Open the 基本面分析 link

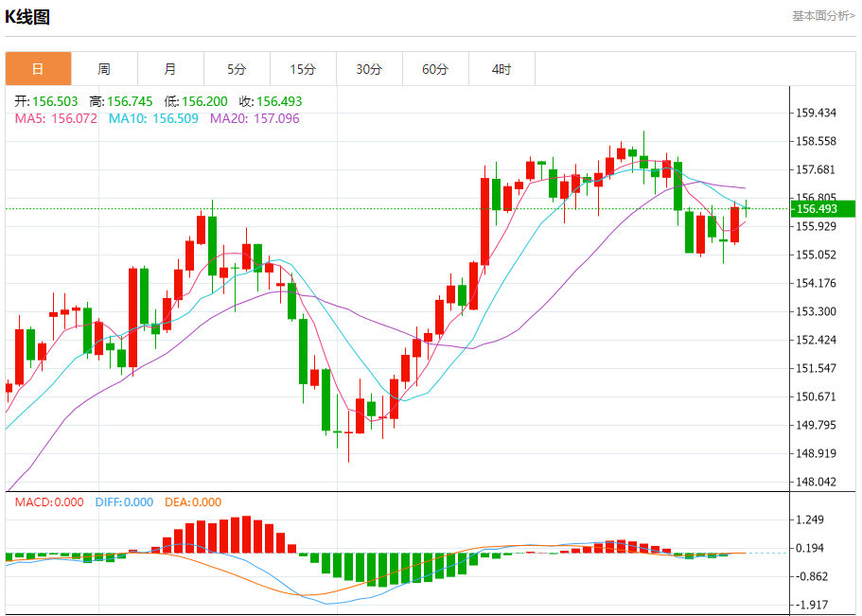(x=823, y=16)
